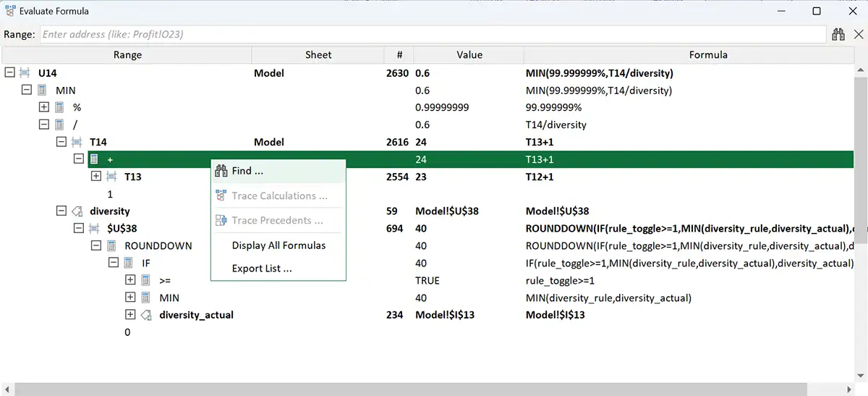
Task: Collapse the IF node
Action: pyautogui.click(x=113, y=263)
